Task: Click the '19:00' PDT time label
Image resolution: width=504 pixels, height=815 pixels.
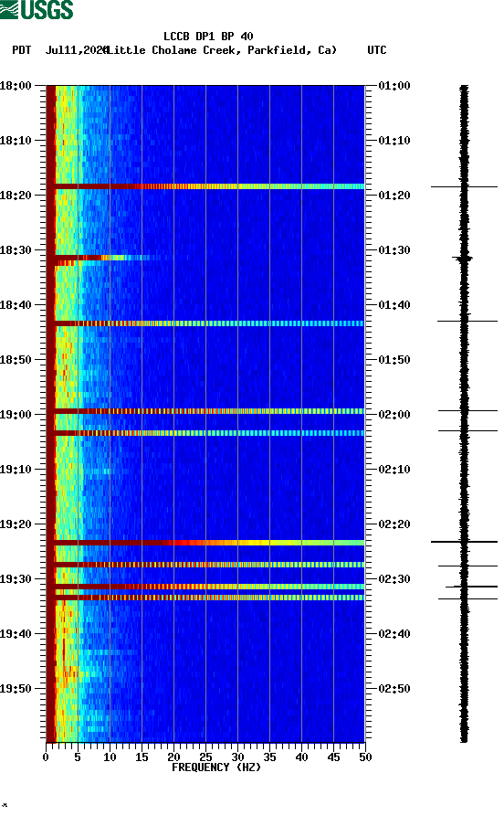Action: point(16,415)
